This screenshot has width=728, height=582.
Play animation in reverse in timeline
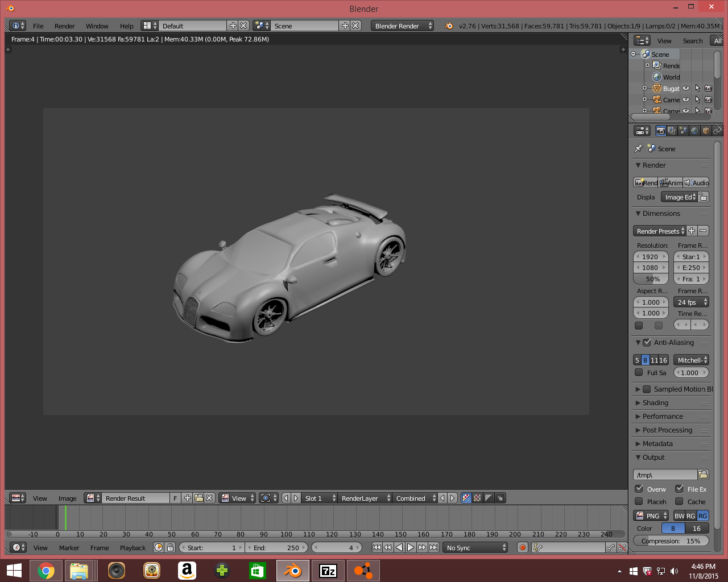[399, 547]
